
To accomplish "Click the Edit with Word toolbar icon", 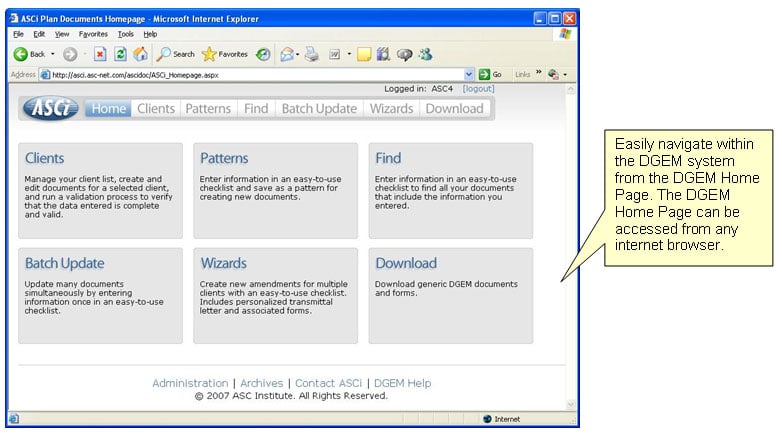I will pyautogui.click(x=334, y=54).
